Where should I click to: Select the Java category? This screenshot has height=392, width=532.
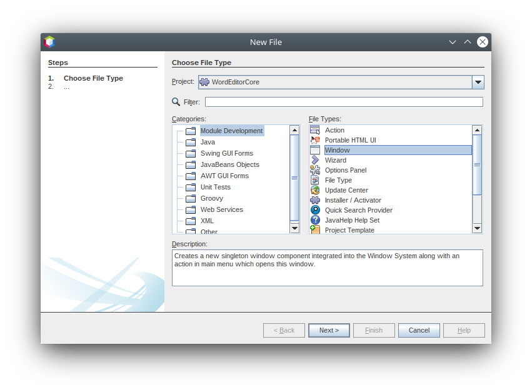click(x=208, y=142)
